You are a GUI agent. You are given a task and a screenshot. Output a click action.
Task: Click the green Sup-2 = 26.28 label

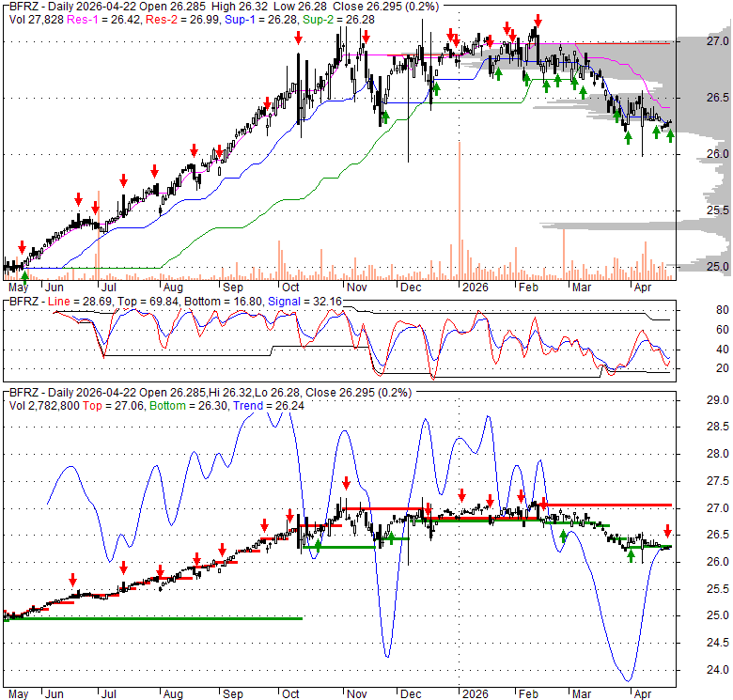click(x=338, y=20)
